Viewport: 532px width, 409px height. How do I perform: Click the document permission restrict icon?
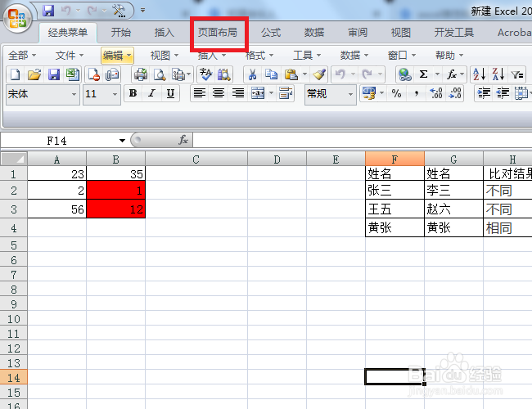[x=93, y=74]
